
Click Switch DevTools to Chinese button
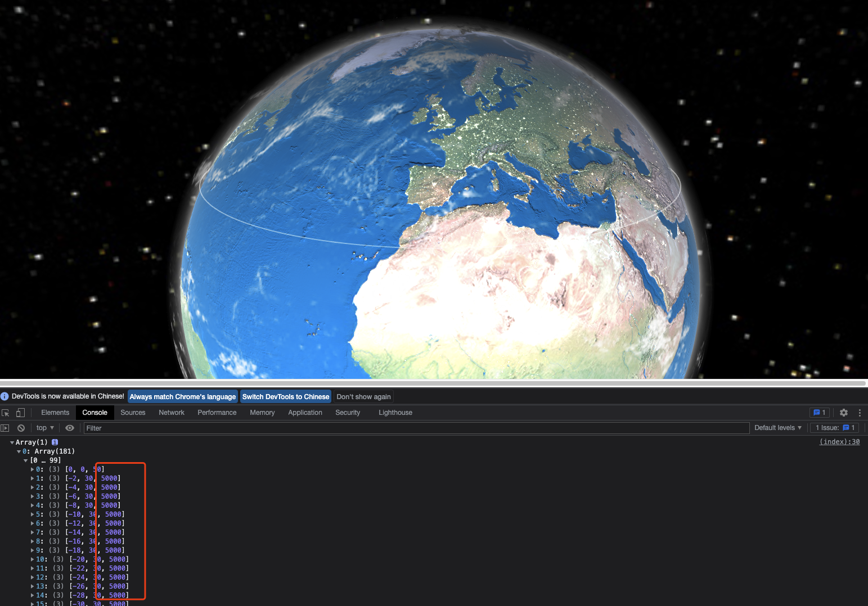(x=286, y=397)
